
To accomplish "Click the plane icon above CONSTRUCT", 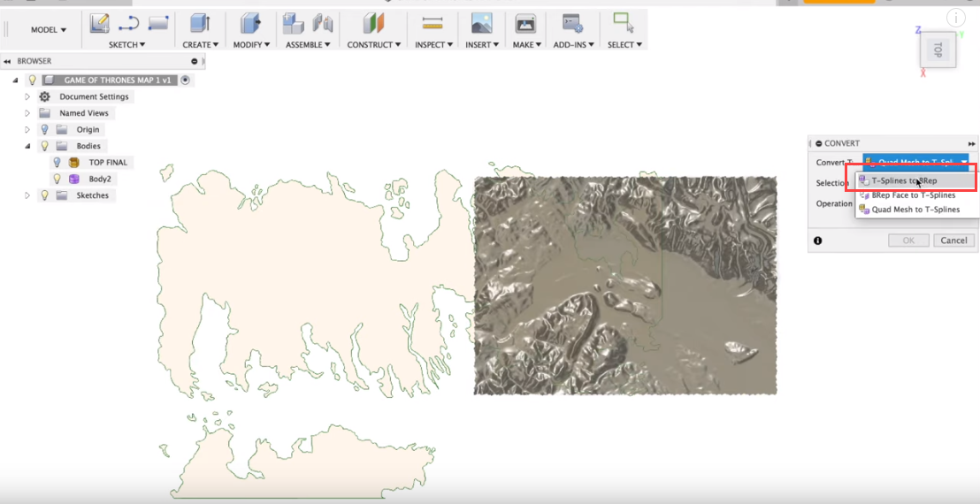I will (374, 23).
